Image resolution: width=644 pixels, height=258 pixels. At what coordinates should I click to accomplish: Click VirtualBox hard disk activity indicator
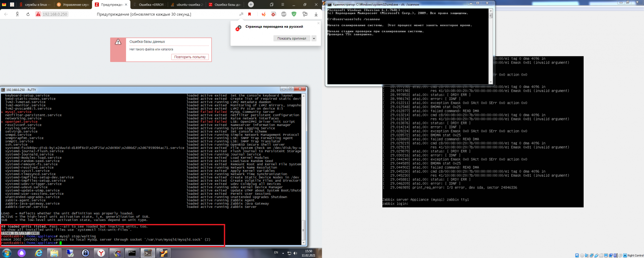pos(577,256)
